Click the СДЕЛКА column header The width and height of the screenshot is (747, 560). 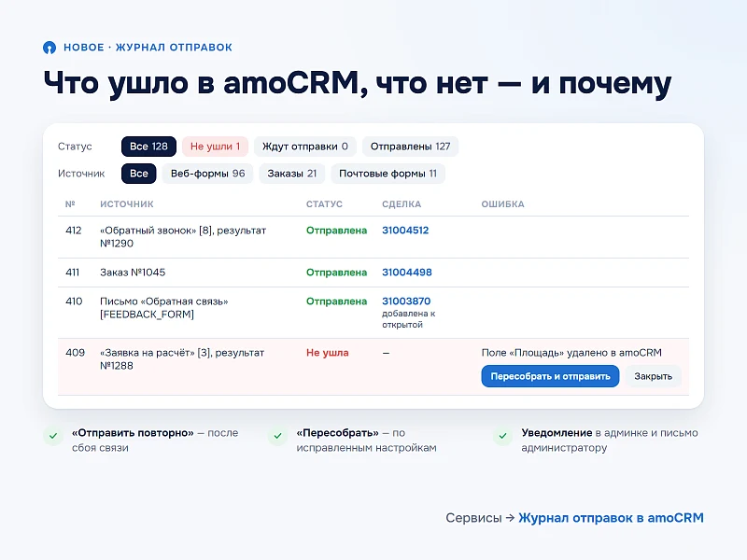[x=402, y=204]
